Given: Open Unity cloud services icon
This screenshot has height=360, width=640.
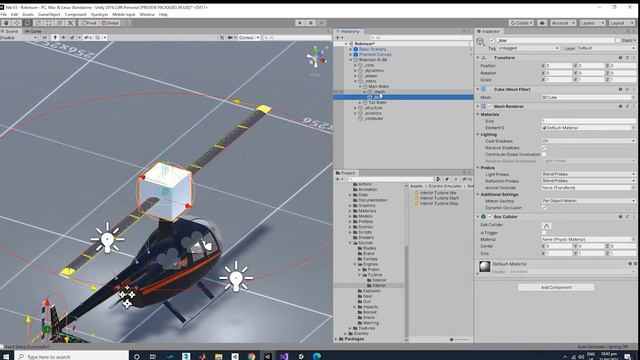Looking at the screenshot, I should 542,23.
